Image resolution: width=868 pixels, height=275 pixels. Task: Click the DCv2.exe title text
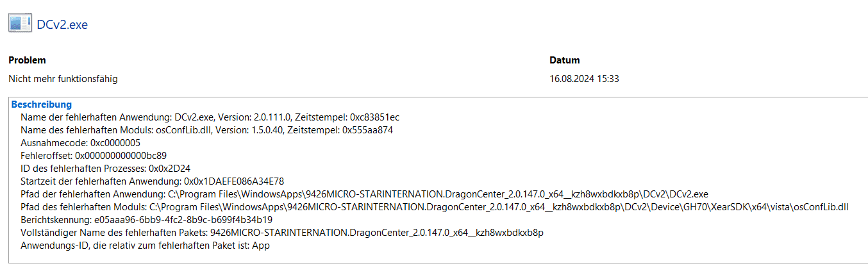tap(62, 25)
